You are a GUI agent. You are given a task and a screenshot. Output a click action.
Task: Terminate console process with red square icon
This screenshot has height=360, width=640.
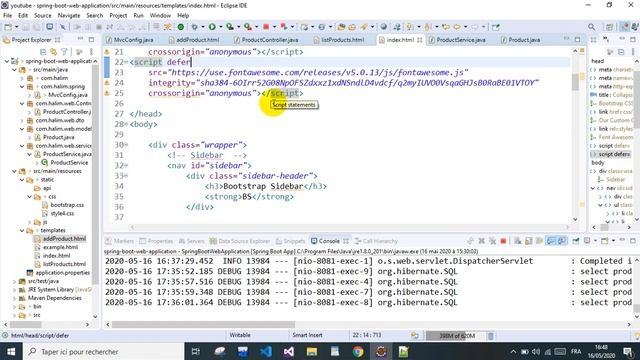coord(503,241)
